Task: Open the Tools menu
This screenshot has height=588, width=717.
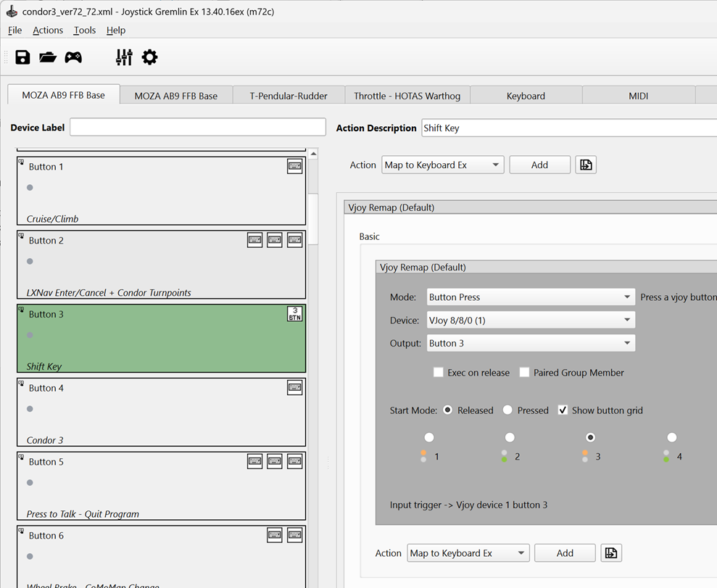Action: [84, 30]
